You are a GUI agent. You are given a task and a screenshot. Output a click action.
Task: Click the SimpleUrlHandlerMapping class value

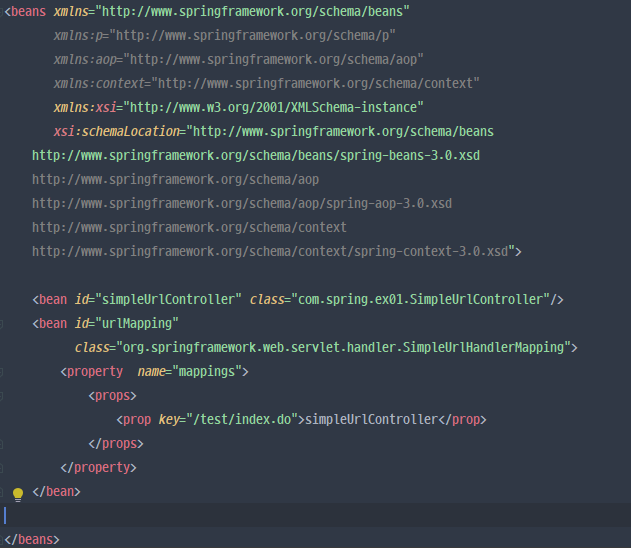[344, 347]
